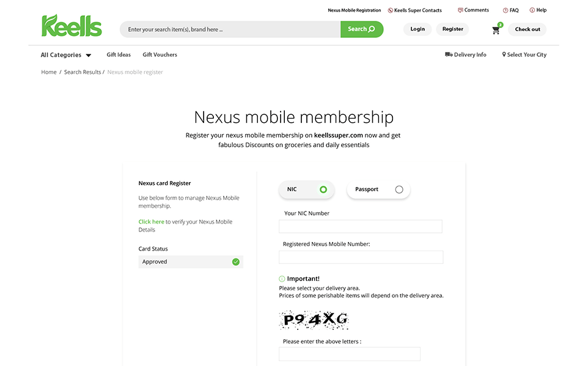Click the Search Results breadcrumb

coord(83,72)
